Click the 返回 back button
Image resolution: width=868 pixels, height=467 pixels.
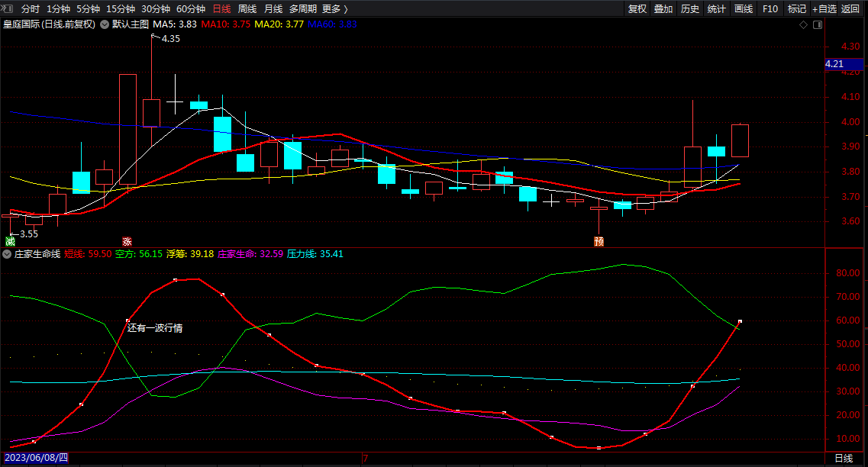(850, 9)
